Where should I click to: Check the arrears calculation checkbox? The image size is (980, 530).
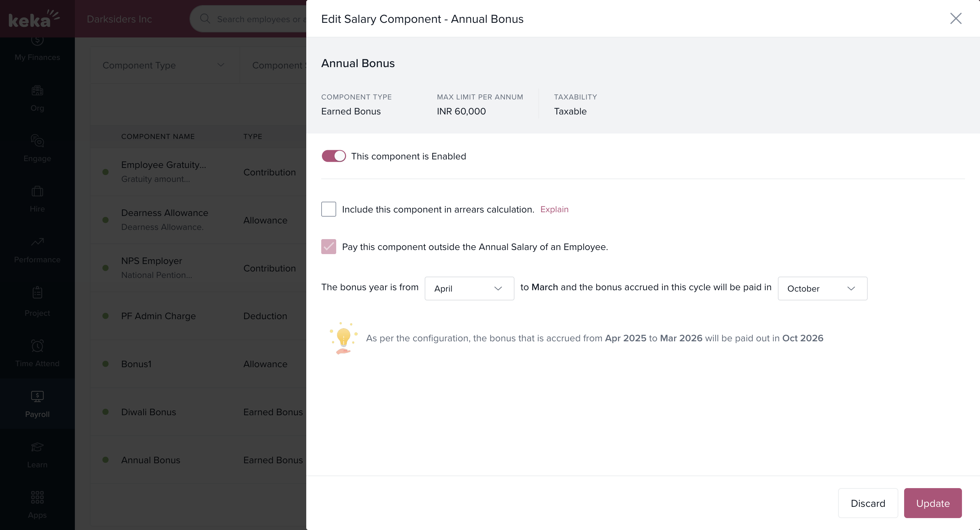pos(329,209)
